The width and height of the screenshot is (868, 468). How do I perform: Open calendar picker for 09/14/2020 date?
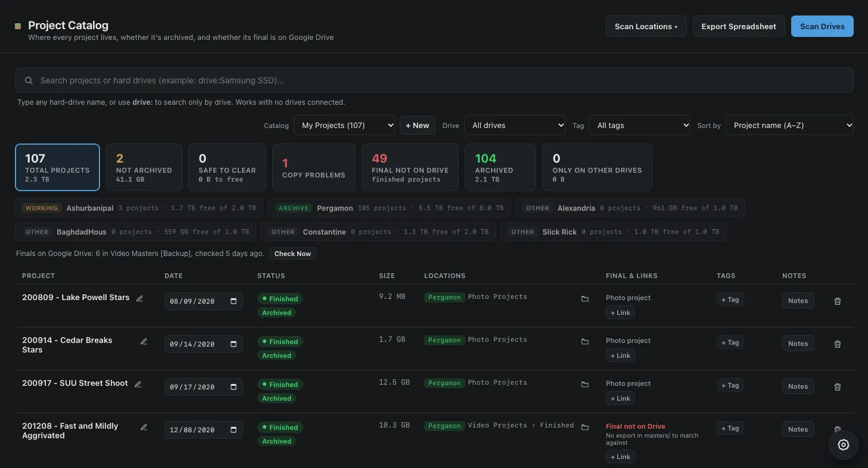pyautogui.click(x=234, y=344)
